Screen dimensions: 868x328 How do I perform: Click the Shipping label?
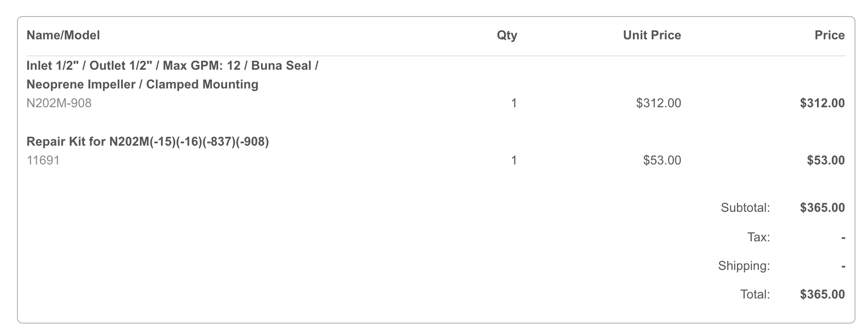coord(744,266)
